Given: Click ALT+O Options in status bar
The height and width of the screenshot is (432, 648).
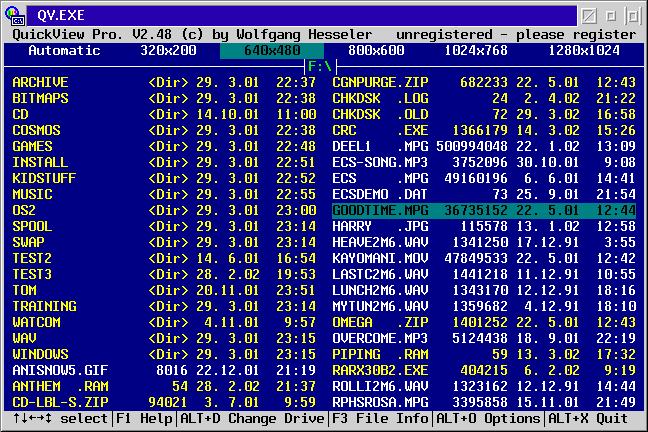Looking at the screenshot, I should click(488, 418).
